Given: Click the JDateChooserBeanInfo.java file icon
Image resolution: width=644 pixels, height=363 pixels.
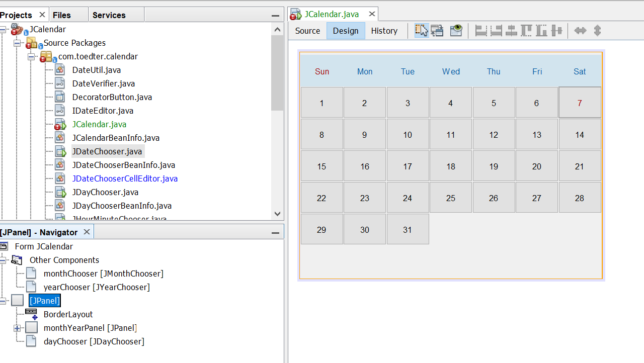Looking at the screenshot, I should pos(60,165).
